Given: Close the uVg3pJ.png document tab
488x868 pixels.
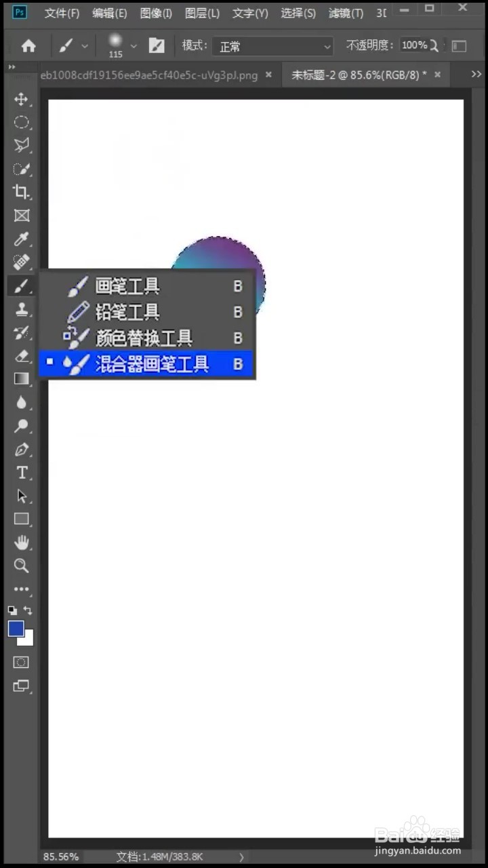Looking at the screenshot, I should (269, 75).
